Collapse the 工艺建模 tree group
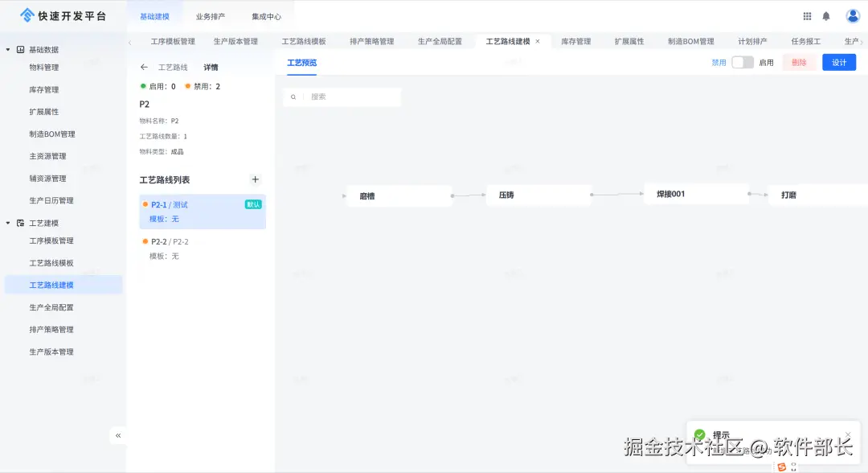This screenshot has height=473, width=868. point(8,223)
